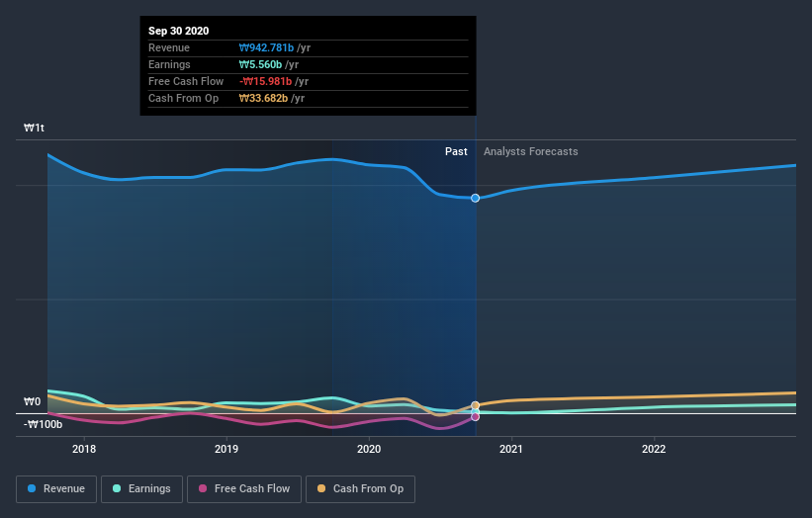Click the ₩5.560b earnings value
This screenshot has height=518, width=812.
pos(260,64)
